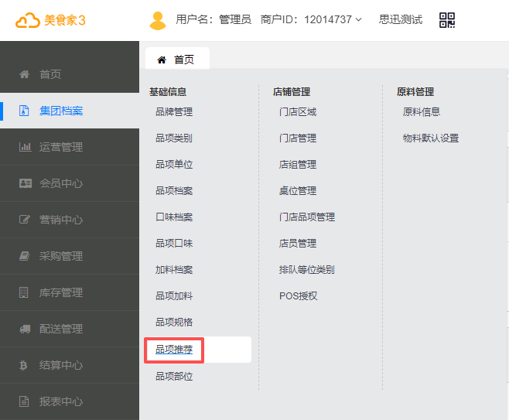This screenshot has width=509, height=420.
Task: Click the orange user avatar icon
Action: (158, 20)
